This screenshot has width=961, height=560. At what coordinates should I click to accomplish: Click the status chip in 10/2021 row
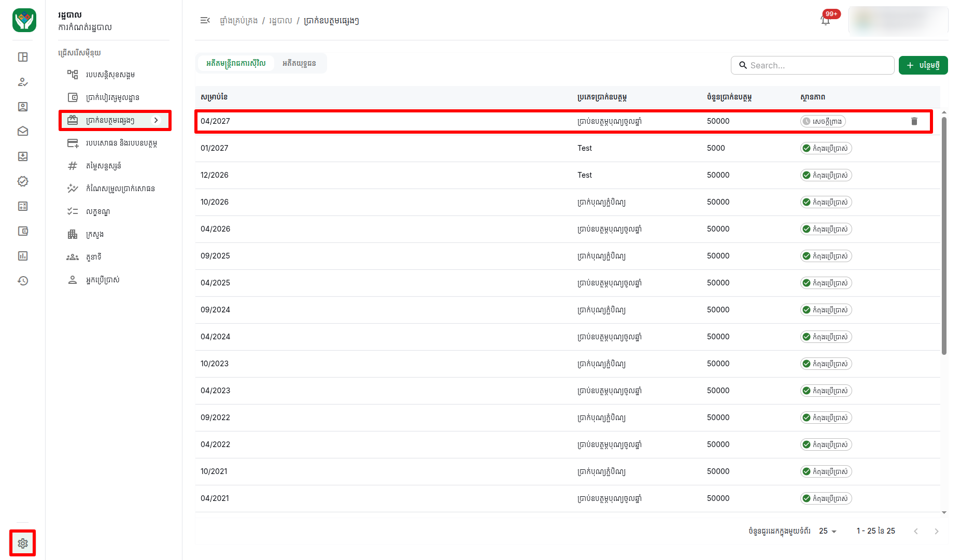[826, 471]
